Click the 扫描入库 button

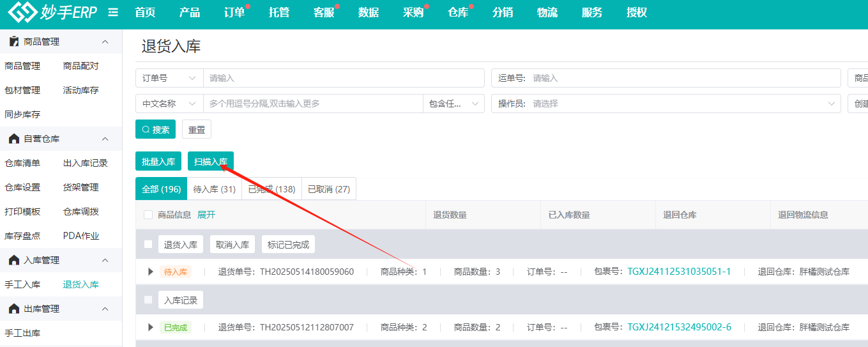(211, 162)
